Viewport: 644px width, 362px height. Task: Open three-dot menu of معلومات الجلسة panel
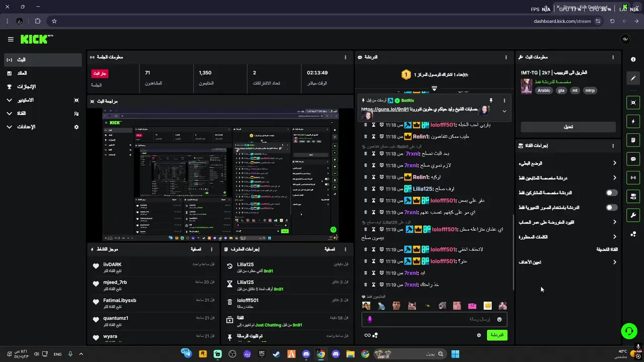point(345,57)
